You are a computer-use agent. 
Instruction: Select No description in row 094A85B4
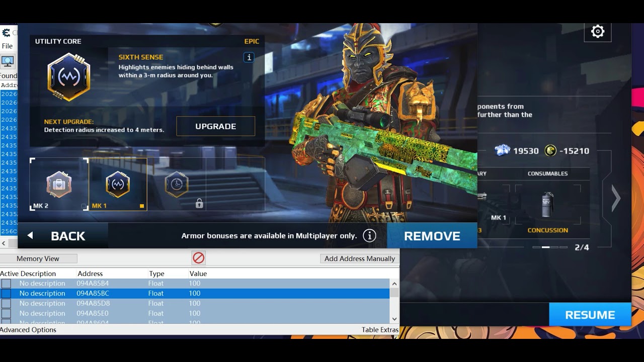[42, 283]
